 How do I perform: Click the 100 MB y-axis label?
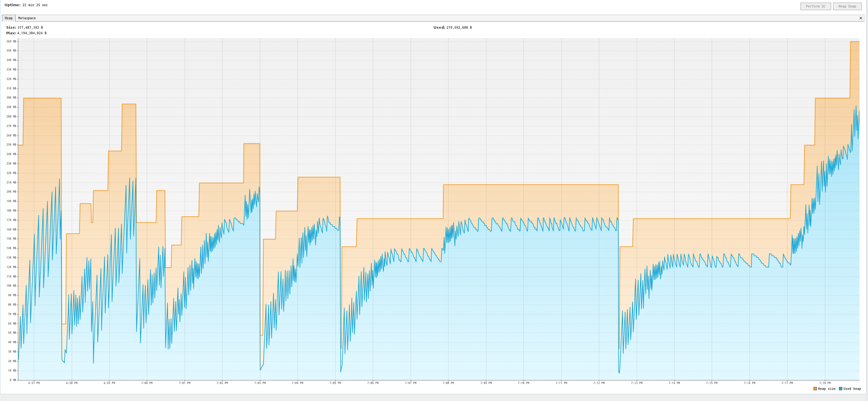(11, 286)
